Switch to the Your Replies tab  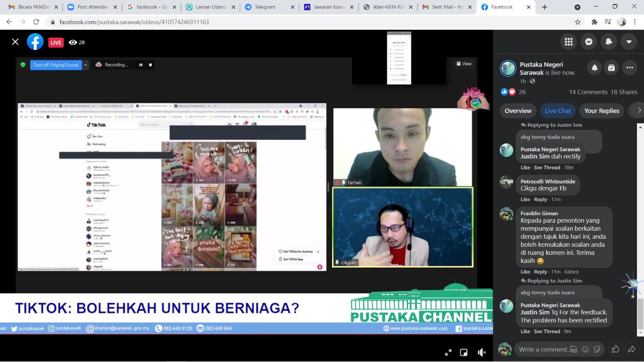click(601, 111)
